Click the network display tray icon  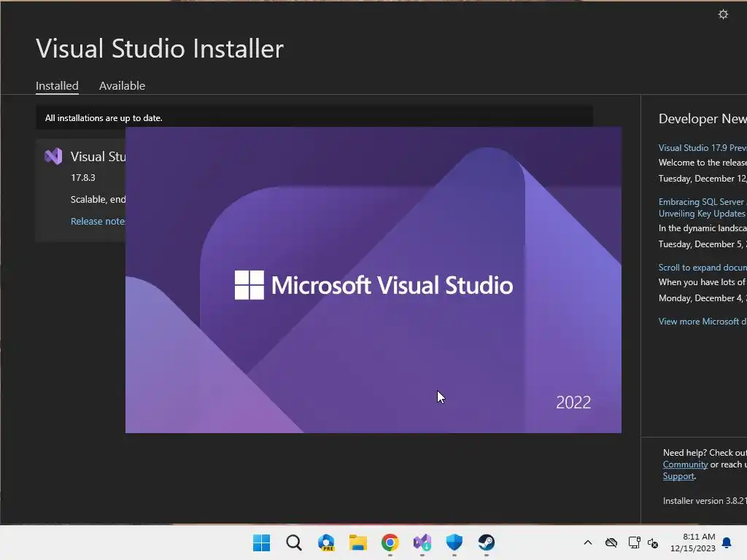634,542
